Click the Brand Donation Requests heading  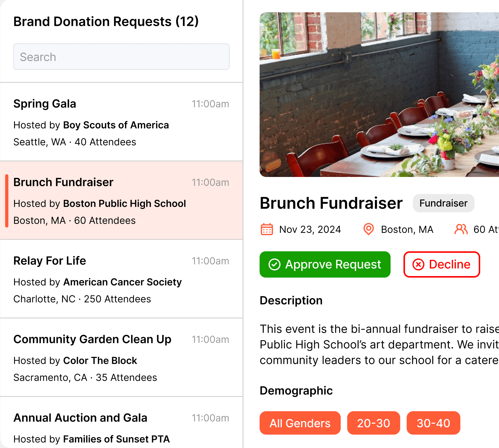pos(106,21)
